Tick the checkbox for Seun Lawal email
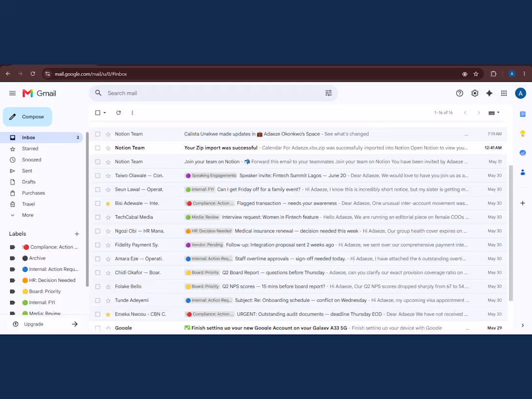The width and height of the screenshot is (532, 399). tap(98, 190)
